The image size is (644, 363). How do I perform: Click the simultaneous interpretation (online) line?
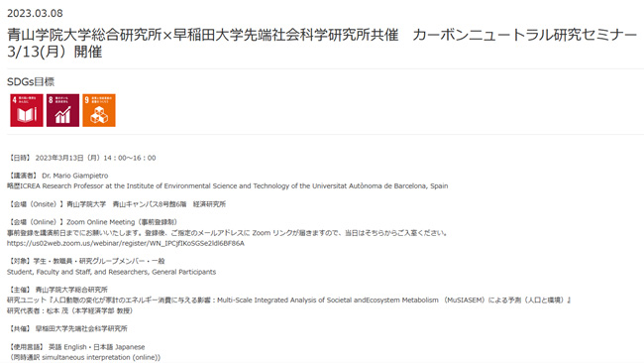click(x=85, y=358)
